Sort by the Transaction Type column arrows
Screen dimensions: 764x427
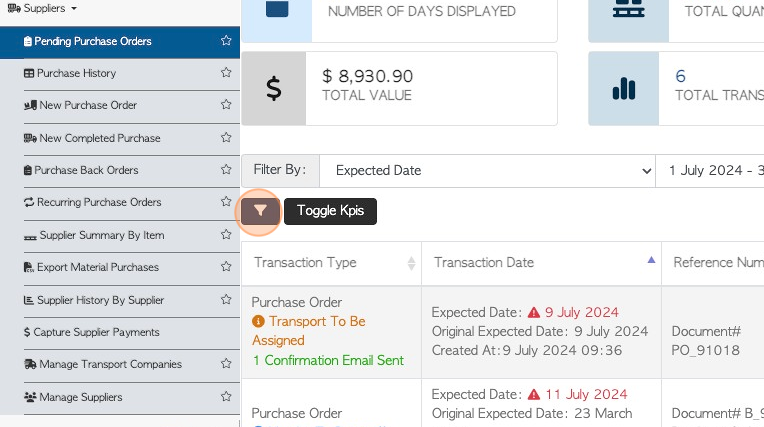[x=412, y=263]
